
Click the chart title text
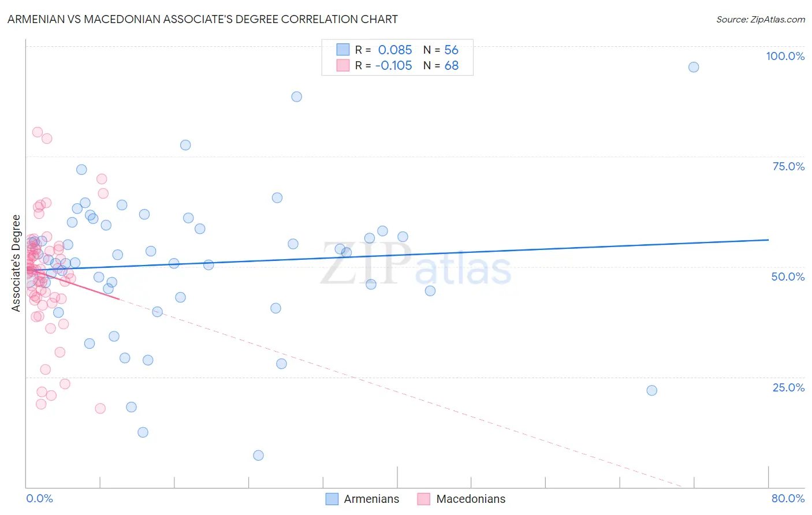(203, 19)
